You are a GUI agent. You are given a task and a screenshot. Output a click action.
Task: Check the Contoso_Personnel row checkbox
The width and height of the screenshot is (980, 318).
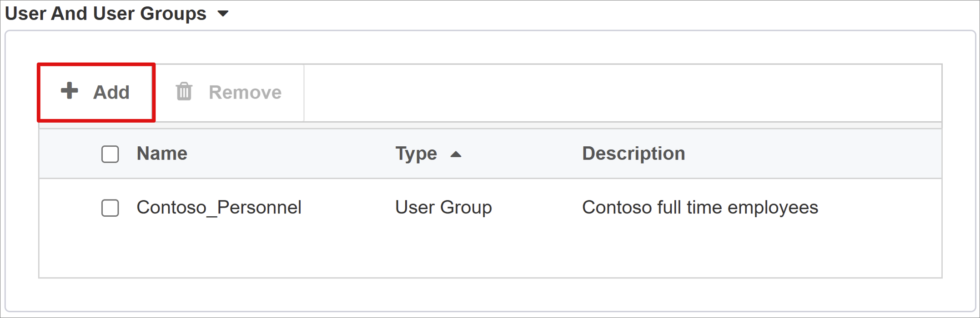[110, 208]
